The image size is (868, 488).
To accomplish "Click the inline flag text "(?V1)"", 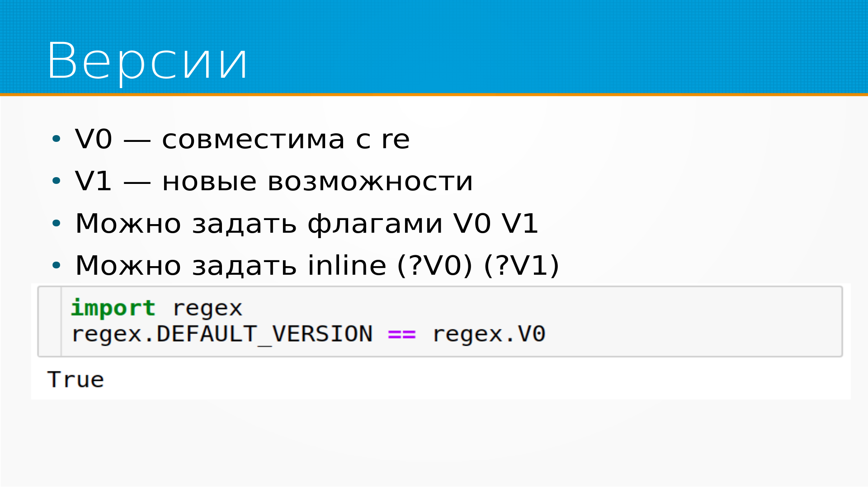I will click(x=522, y=265).
